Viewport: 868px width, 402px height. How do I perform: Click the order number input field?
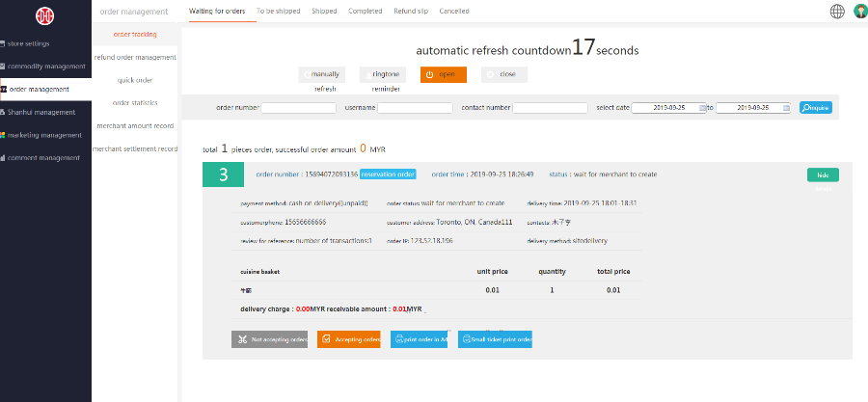pyautogui.click(x=298, y=108)
